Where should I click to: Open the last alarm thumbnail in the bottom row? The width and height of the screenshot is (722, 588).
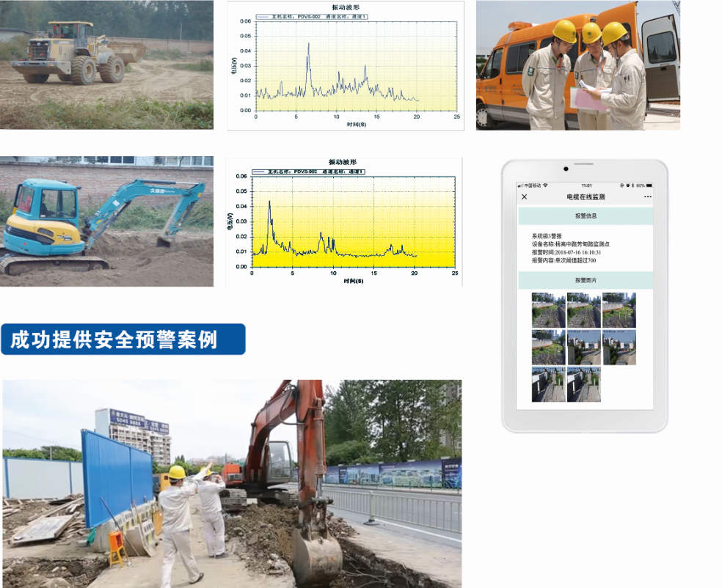583,384
